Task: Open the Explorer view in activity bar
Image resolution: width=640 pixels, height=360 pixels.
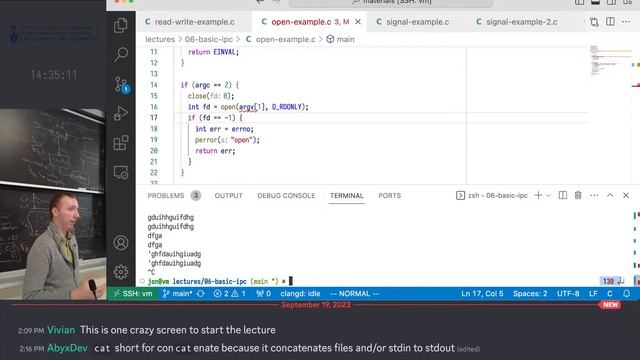Action: tap(121, 25)
